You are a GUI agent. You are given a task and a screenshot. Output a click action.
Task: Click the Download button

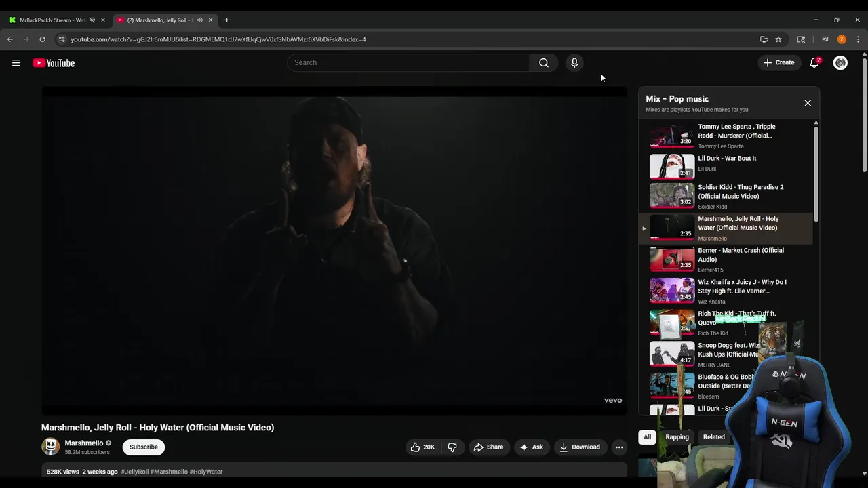[x=580, y=447]
